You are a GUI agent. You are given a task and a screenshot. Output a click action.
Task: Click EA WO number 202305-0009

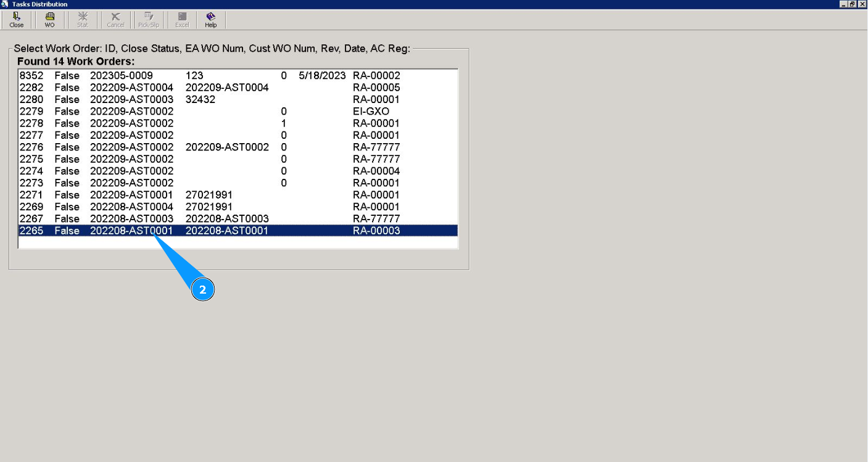coord(122,75)
